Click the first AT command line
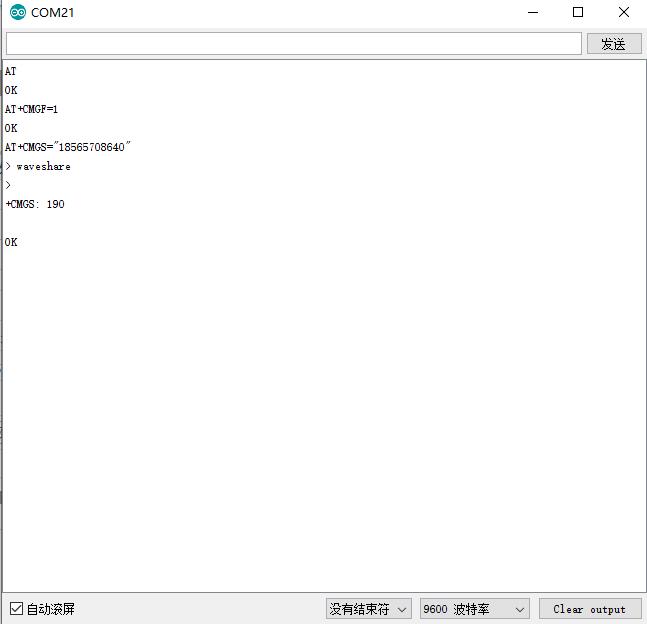The image size is (647, 624). point(10,71)
